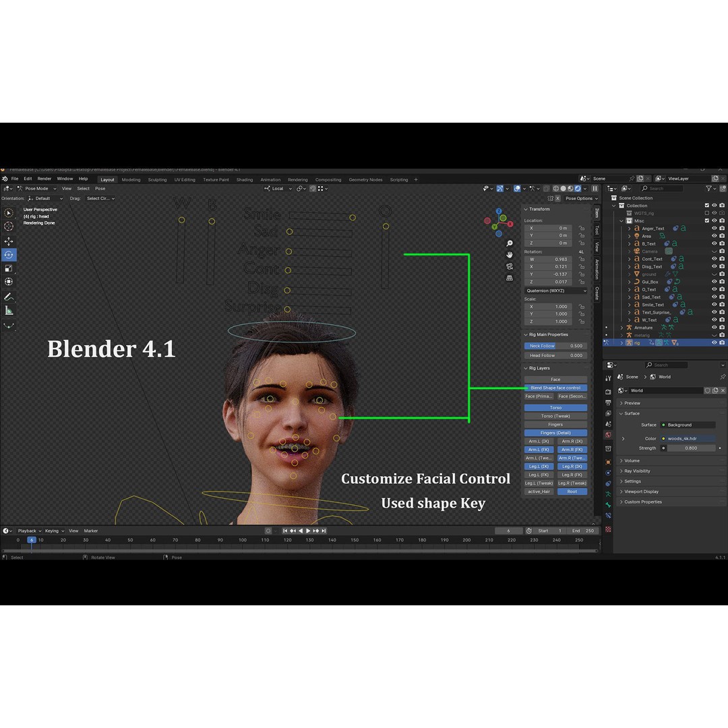Click the pan hand icon in the viewport
This screenshot has width=728, height=728.
(x=510, y=254)
